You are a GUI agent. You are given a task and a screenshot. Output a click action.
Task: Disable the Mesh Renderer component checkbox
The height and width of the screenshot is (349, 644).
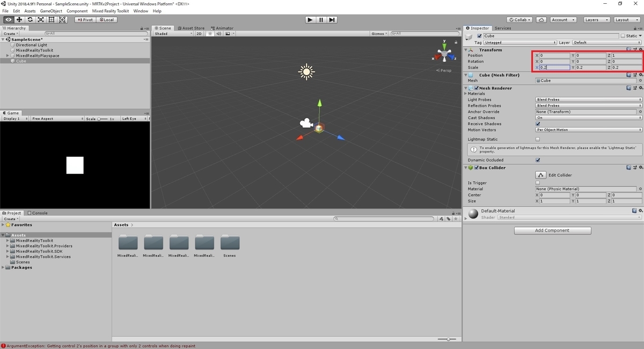coord(477,88)
